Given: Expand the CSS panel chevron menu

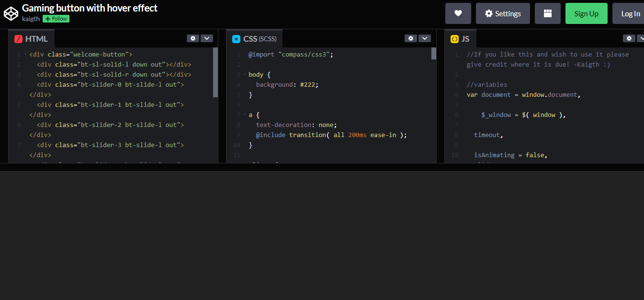Looking at the screenshot, I should click(425, 38).
